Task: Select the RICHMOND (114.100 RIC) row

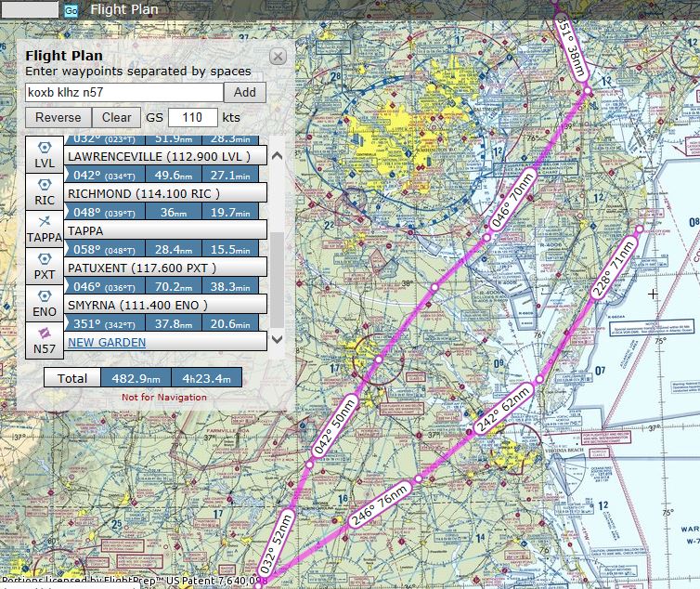Action: [165, 193]
